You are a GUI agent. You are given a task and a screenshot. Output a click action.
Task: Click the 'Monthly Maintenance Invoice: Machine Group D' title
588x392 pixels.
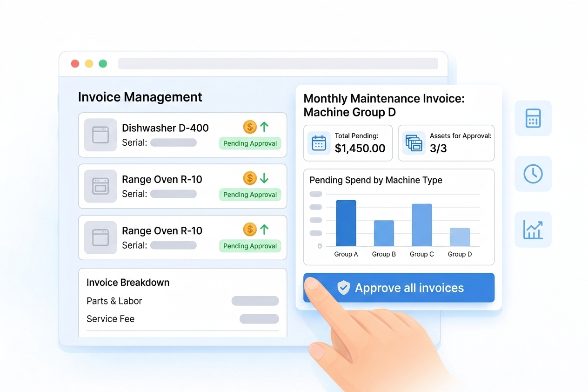coord(384,105)
